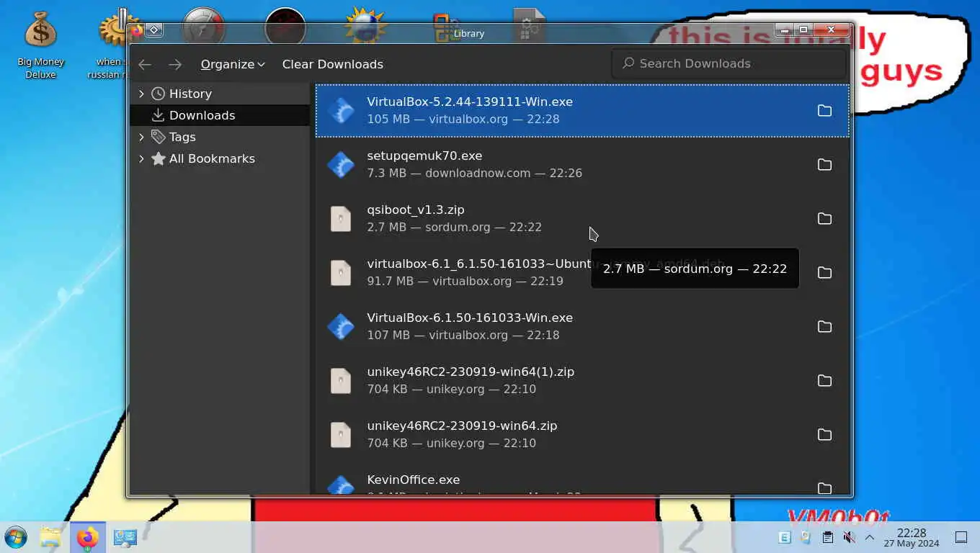Click the show desktop button

[961, 537]
